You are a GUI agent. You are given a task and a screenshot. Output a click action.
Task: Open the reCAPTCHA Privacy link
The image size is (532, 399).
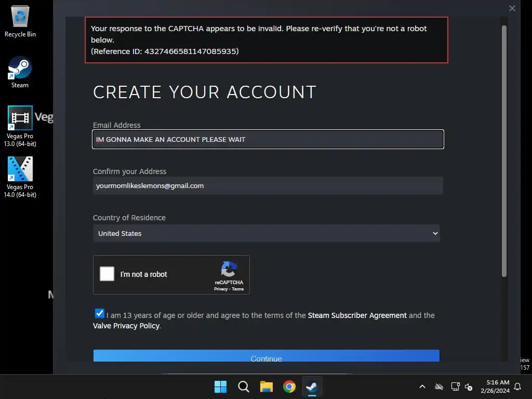(221, 289)
